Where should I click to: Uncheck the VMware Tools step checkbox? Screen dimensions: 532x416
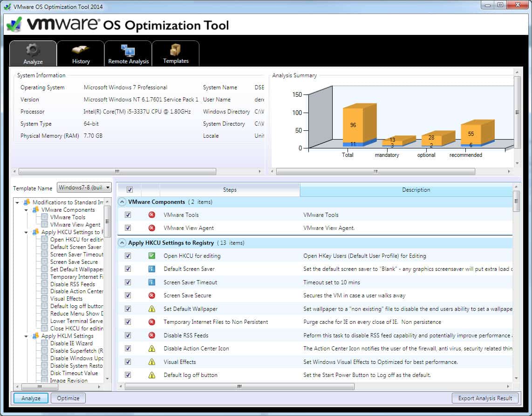tap(128, 215)
